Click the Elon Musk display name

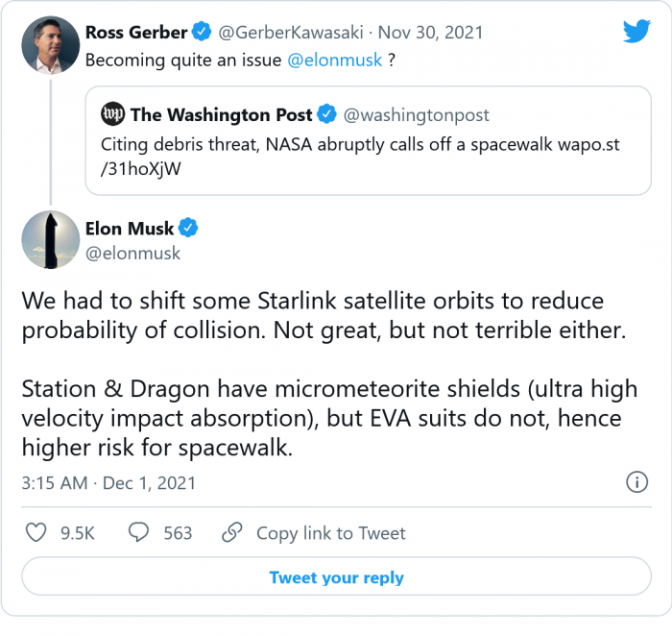(136, 229)
